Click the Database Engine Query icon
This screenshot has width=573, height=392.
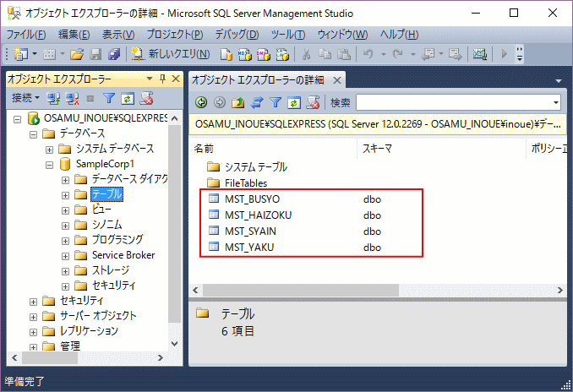(226, 54)
